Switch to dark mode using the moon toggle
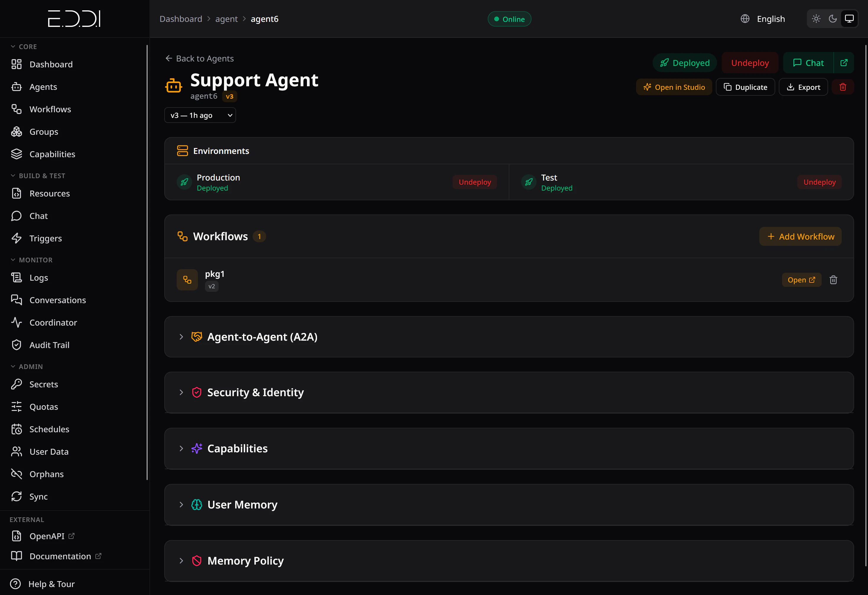Screen dimensions: 868x595 pos(833,18)
